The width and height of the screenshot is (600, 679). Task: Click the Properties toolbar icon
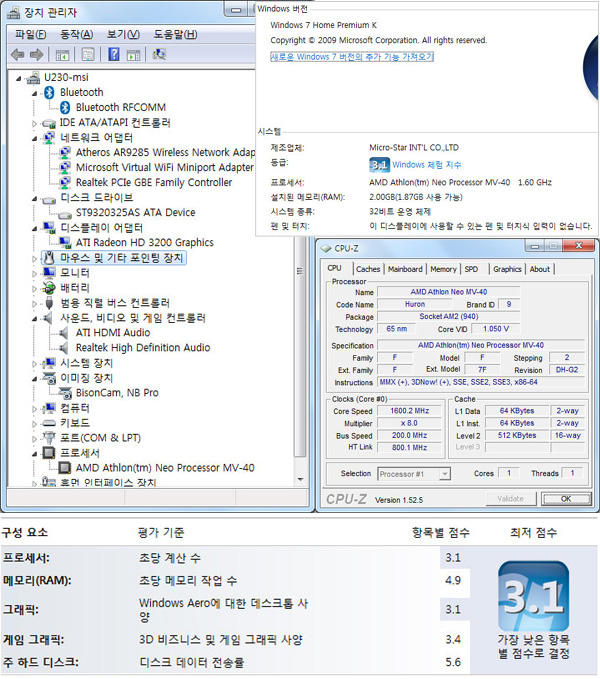click(x=88, y=55)
